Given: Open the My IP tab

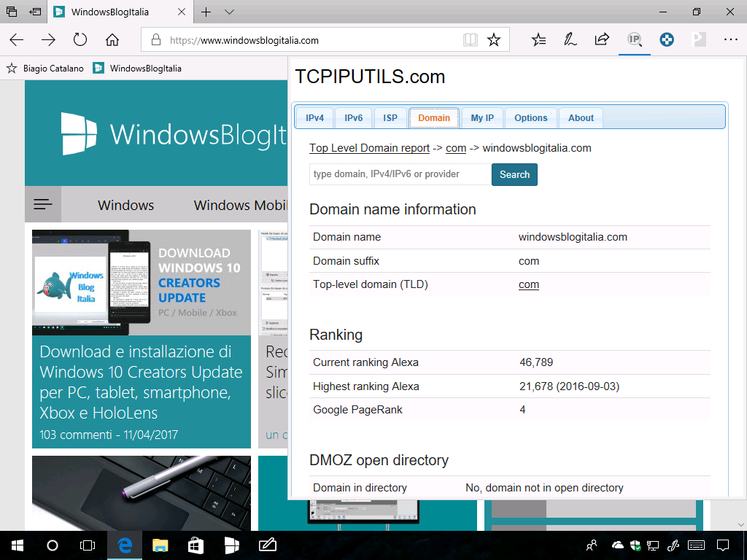Looking at the screenshot, I should (482, 117).
